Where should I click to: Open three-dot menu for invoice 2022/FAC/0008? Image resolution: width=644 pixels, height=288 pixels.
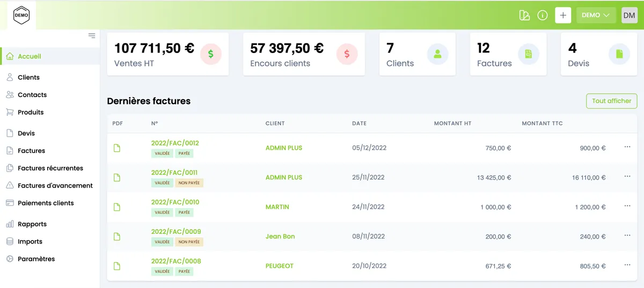click(x=627, y=265)
